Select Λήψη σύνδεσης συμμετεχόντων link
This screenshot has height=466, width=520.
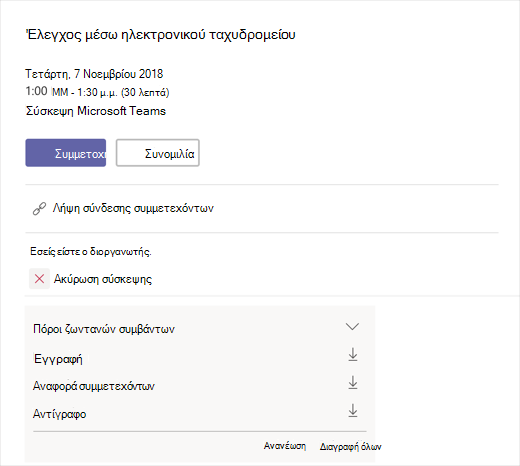coord(133,208)
